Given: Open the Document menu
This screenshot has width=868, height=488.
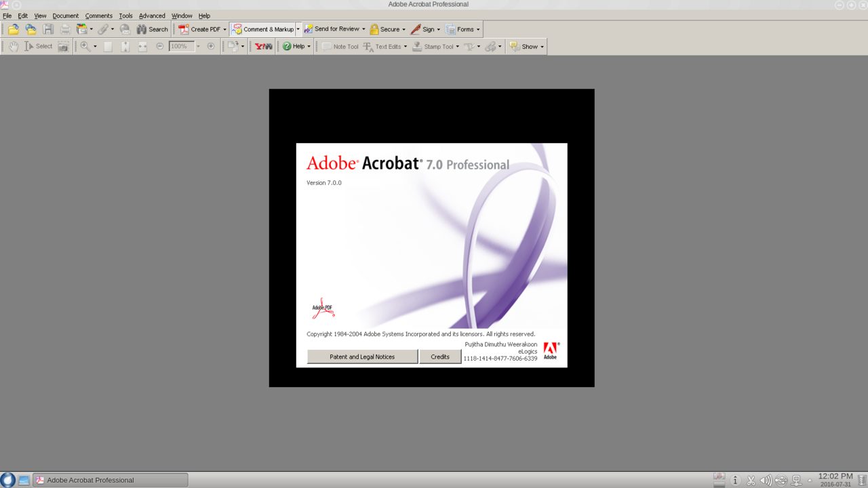Looking at the screenshot, I should coord(66,16).
